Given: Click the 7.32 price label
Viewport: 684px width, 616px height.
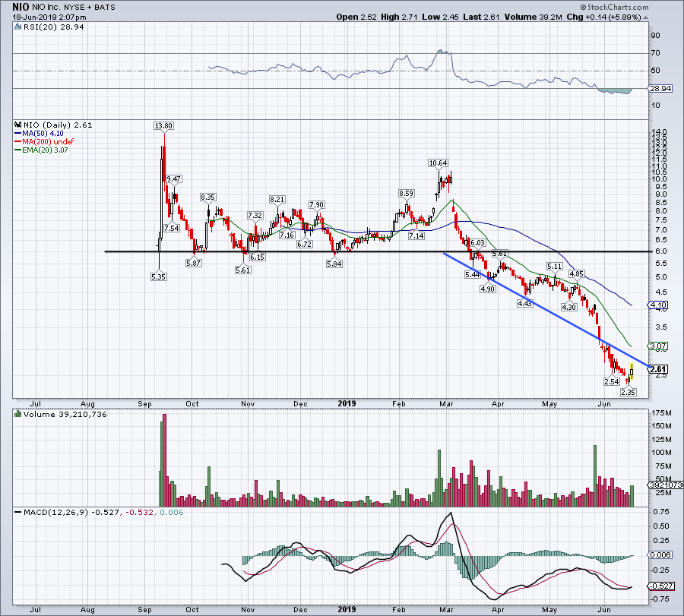Looking at the screenshot, I should [x=255, y=216].
